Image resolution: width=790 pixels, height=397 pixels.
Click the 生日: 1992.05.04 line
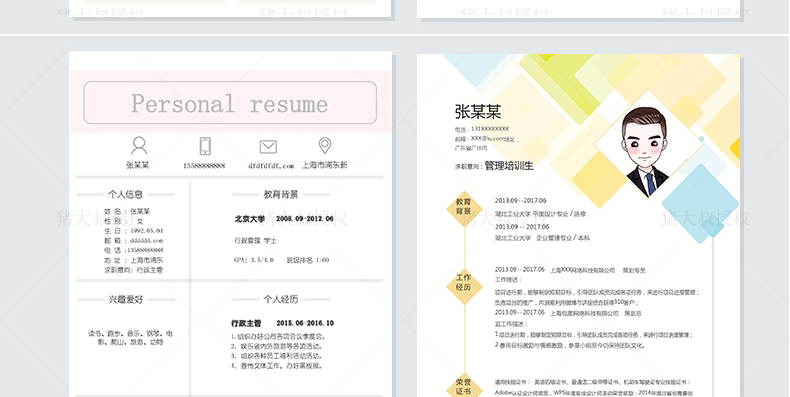134,231
